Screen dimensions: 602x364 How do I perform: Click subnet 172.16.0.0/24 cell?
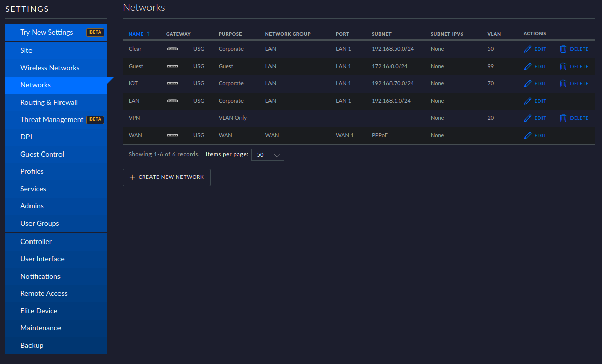point(389,66)
